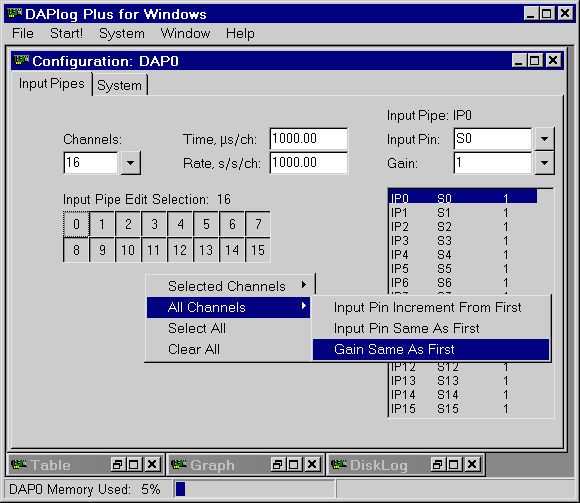Open the File menu

coord(23,33)
